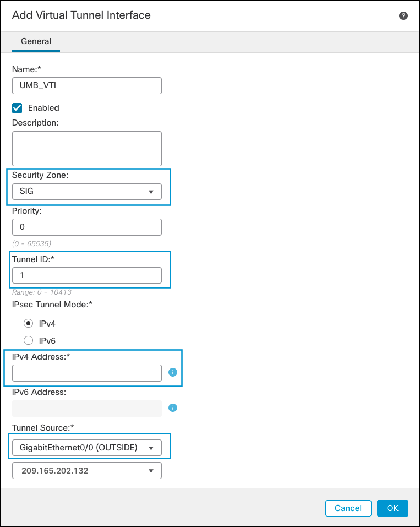The height and width of the screenshot is (527, 420).
Task: Select the IPv6 tunnel mode radio button
Action: pyautogui.click(x=28, y=340)
